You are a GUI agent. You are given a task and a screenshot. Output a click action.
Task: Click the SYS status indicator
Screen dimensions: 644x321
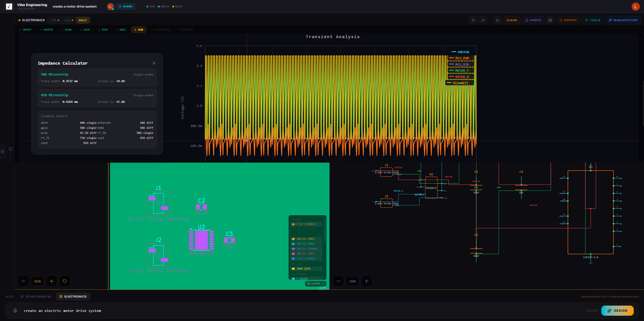pyautogui.click(x=151, y=7)
